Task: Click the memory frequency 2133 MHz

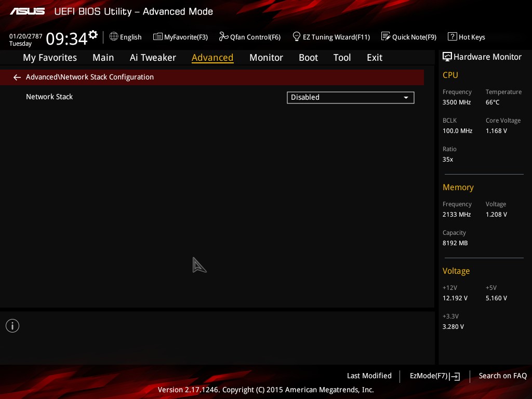Action: coord(457,215)
